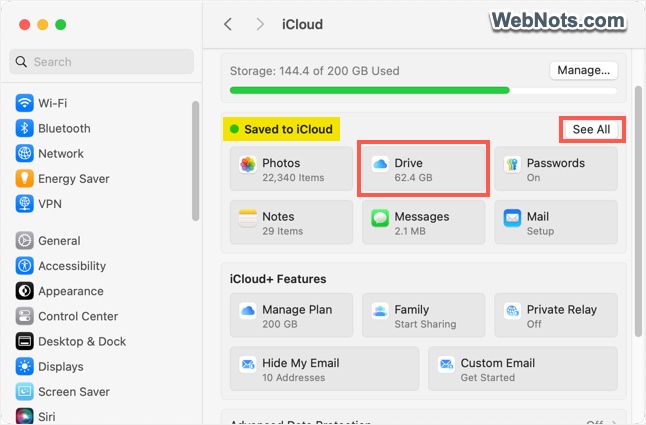Open Wi-Fi settings icon in sidebar
This screenshot has height=425, width=646.
pos(24,103)
